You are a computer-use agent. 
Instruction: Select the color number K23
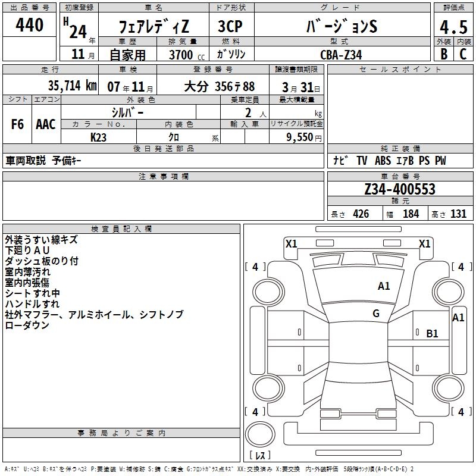(x=98, y=137)
